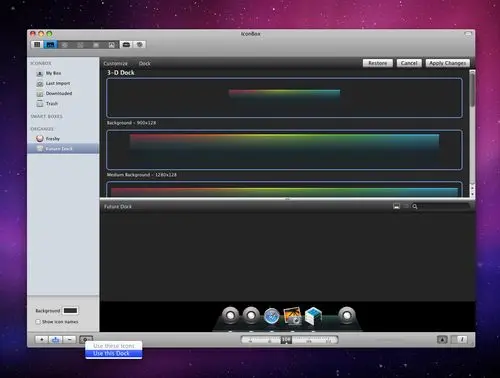Click the last speaker icon in dock preview

347,315
